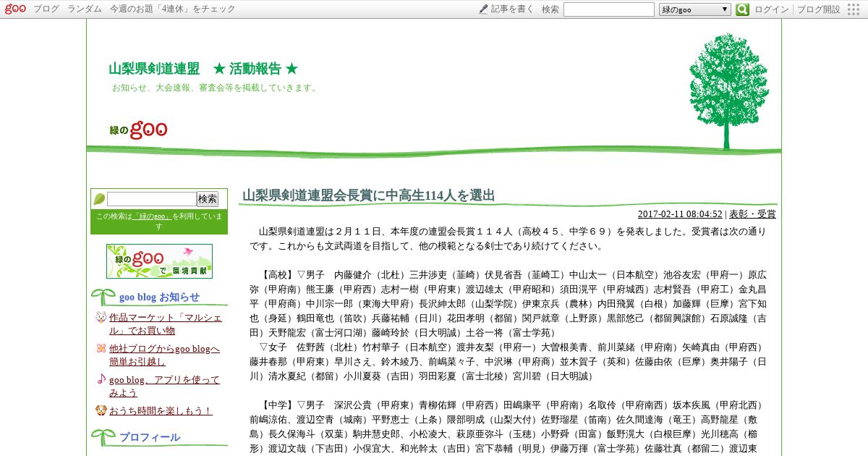Click the leaf icon beside sidebar search
The image size is (868, 456).
(99, 199)
